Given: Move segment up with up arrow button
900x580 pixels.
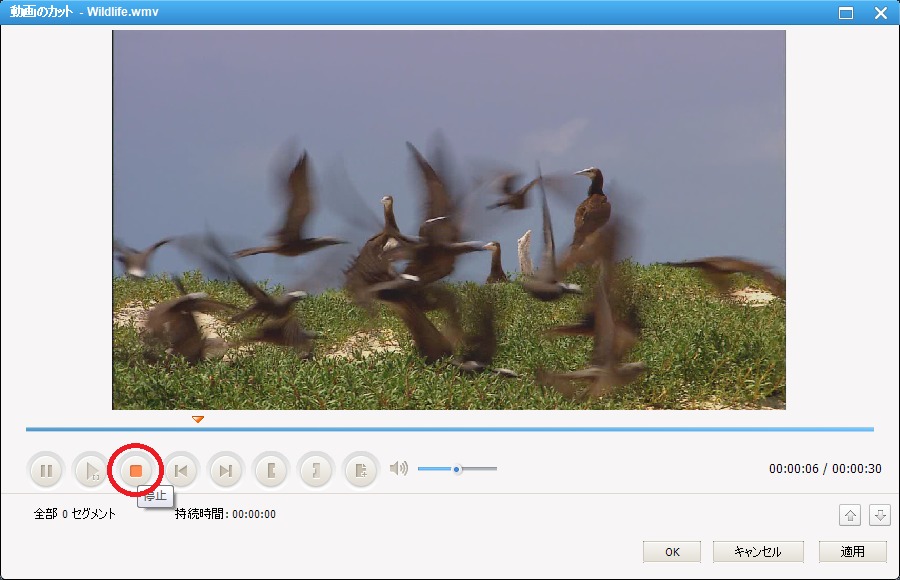Looking at the screenshot, I should tap(850, 515).
